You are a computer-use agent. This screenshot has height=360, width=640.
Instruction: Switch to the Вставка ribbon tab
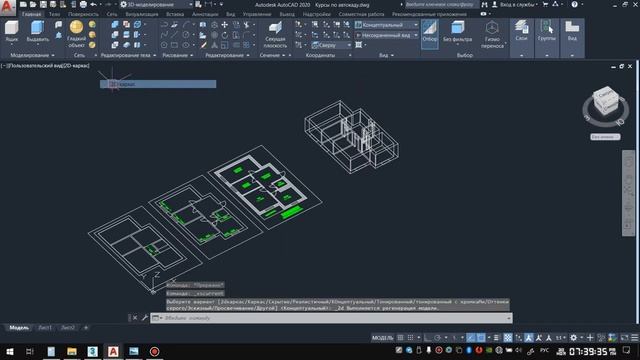(x=175, y=14)
